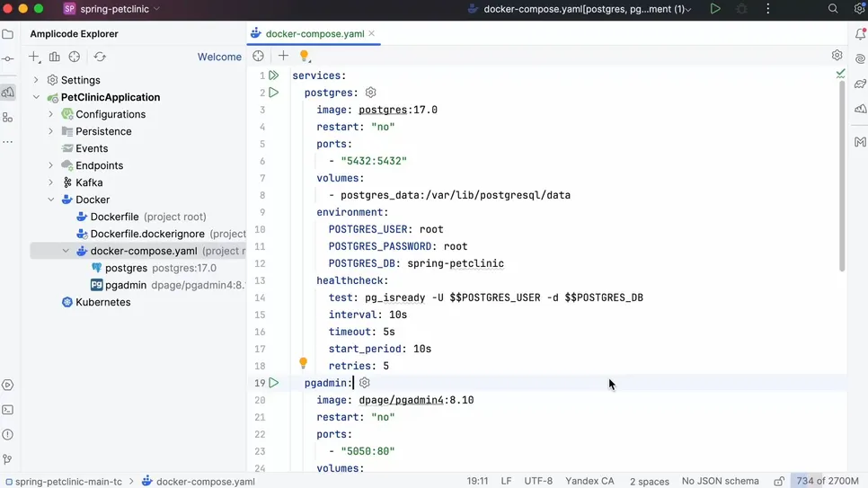Open the Amplicode Explorer sidebar icon
Viewport: 868px width, 488px height.
click(8, 92)
